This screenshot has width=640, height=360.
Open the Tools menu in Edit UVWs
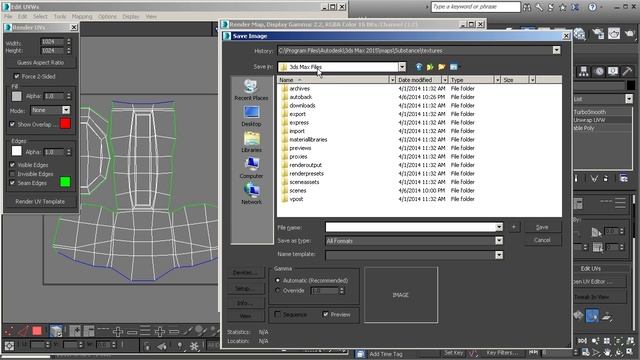click(60, 16)
